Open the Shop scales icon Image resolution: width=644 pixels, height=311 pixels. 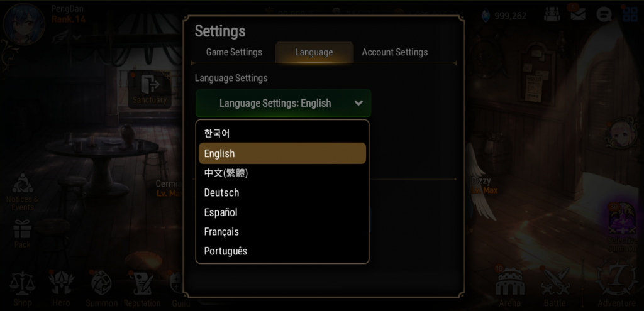coord(22,285)
